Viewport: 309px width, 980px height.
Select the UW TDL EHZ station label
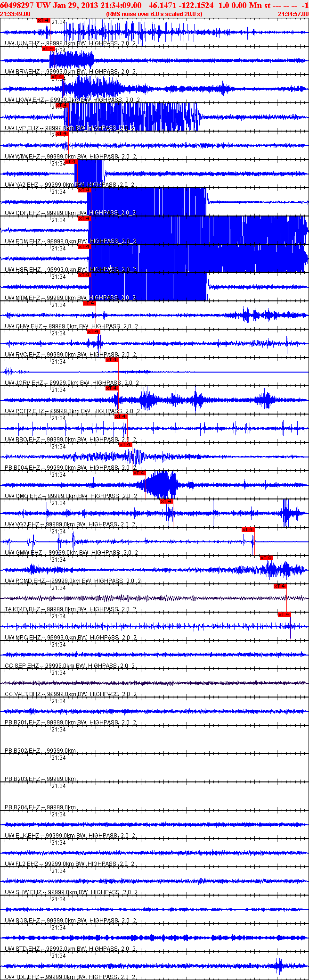click(x=23, y=977)
